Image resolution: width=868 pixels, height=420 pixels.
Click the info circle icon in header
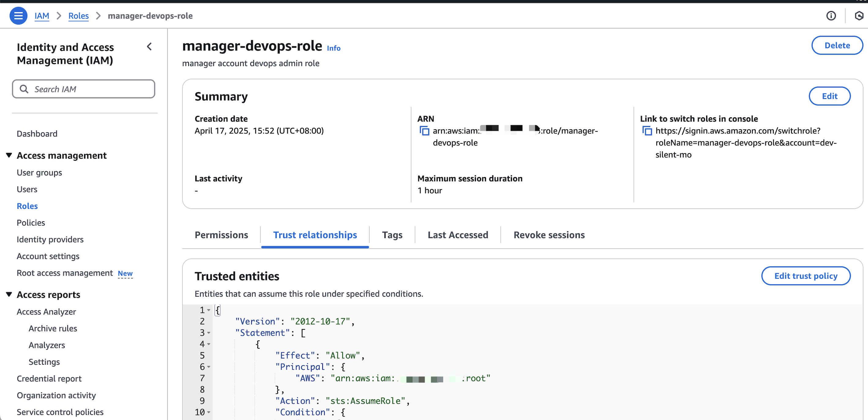[831, 16]
